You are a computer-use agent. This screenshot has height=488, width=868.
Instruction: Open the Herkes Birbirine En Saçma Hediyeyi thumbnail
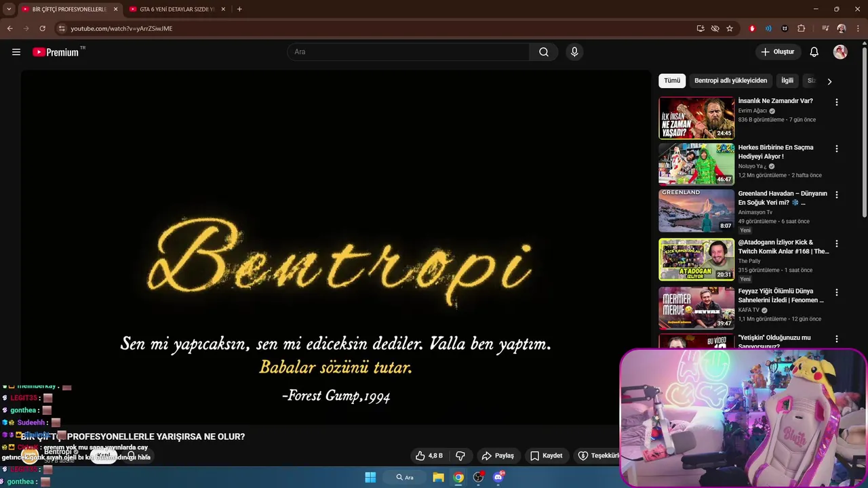pyautogui.click(x=696, y=164)
